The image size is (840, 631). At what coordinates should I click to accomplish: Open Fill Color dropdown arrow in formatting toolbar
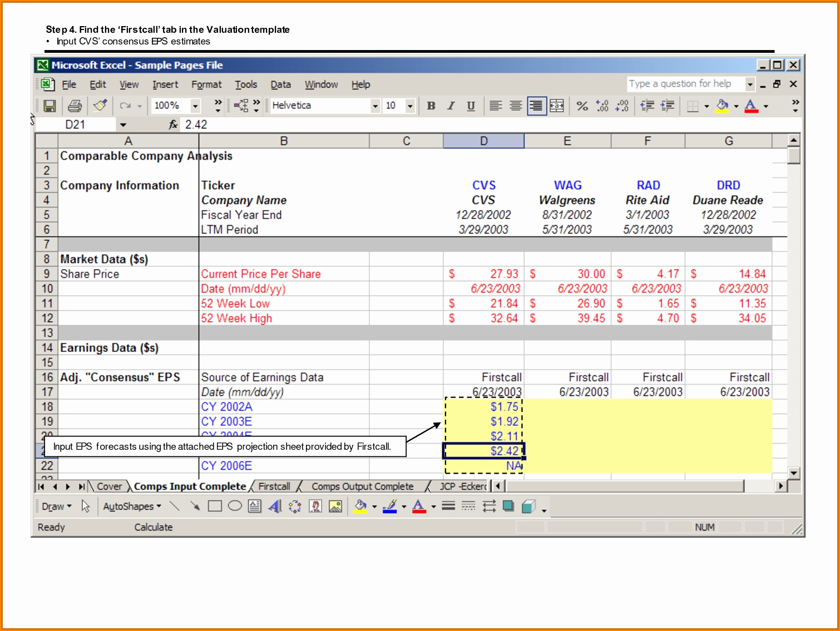pos(736,106)
